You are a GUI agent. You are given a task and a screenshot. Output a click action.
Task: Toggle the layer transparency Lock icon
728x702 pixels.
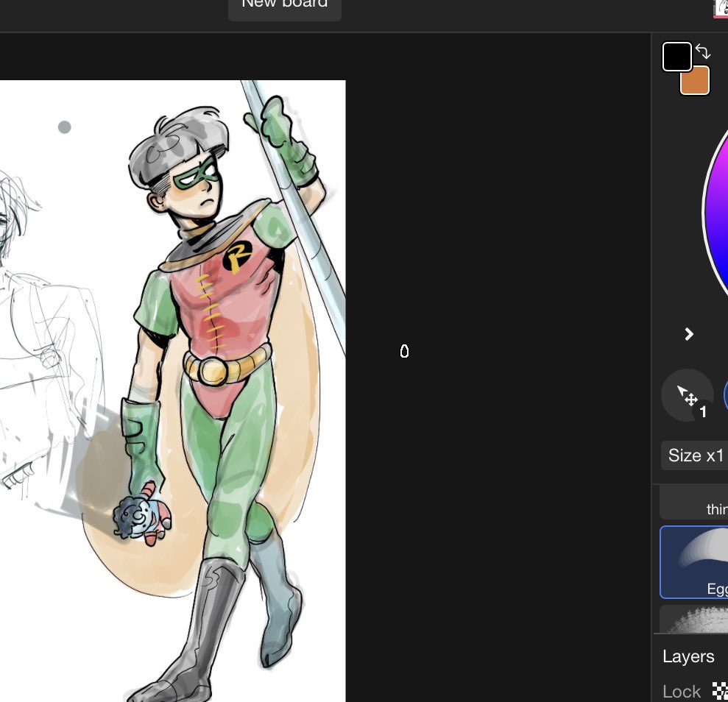[720, 690]
